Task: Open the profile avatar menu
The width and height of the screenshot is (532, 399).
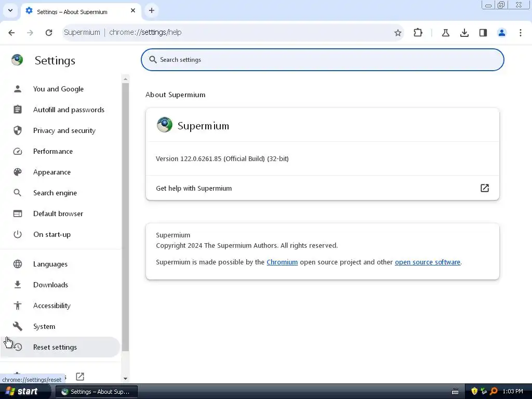Action: [502, 33]
